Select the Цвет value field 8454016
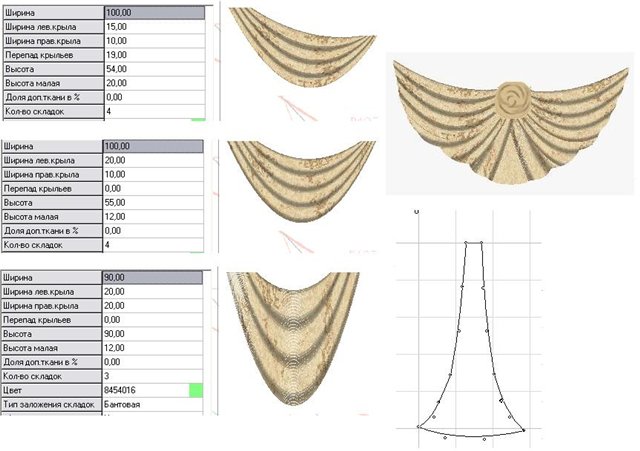Image resolution: width=640 pixels, height=451 pixels. click(145, 390)
